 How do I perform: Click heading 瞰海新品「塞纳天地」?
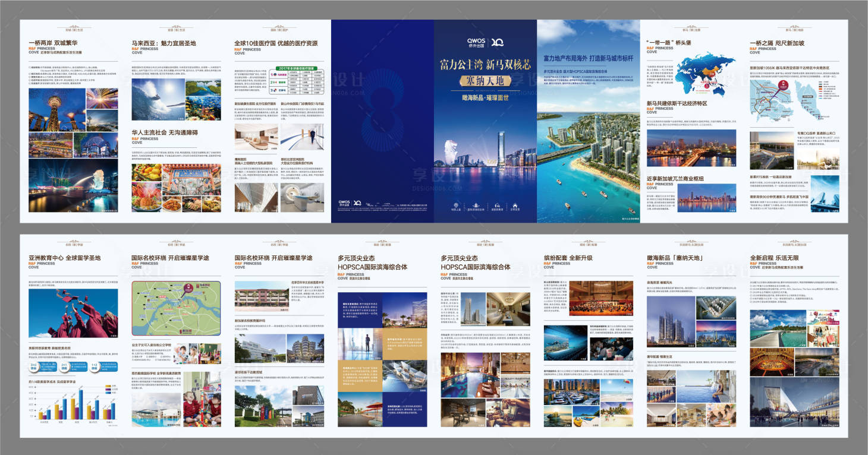(x=675, y=258)
